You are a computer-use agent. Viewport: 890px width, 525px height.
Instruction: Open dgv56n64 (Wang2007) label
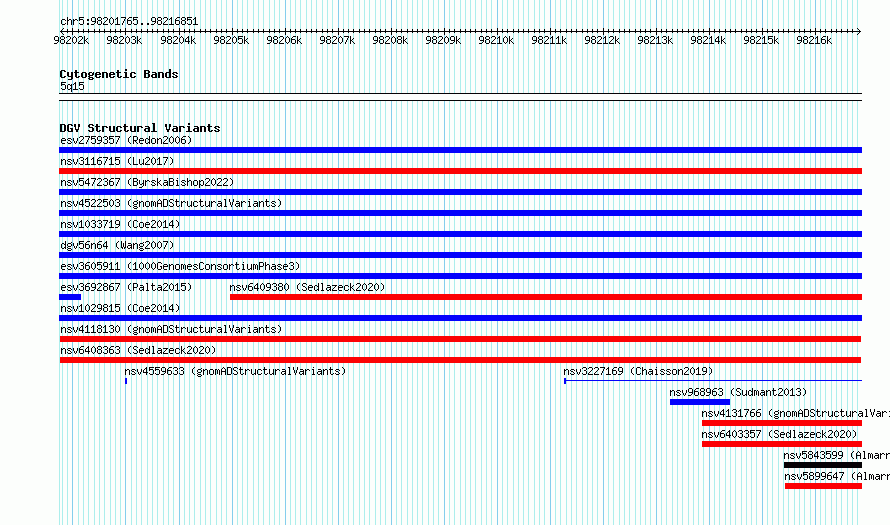pos(117,245)
